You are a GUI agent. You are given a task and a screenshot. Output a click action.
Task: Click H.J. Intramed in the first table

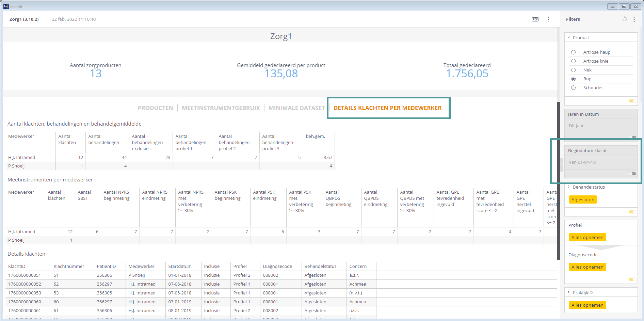[x=22, y=158]
